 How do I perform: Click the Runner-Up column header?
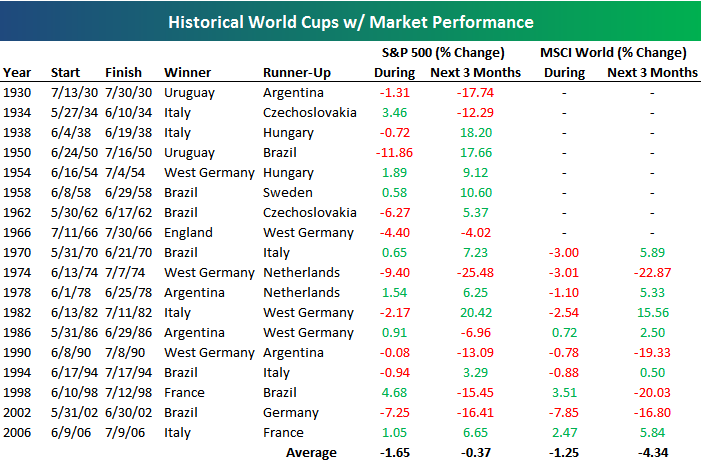coord(297,72)
